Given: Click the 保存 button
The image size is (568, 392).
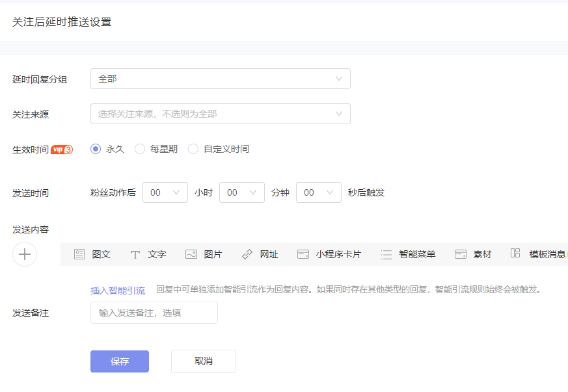Looking at the screenshot, I should (120, 361).
